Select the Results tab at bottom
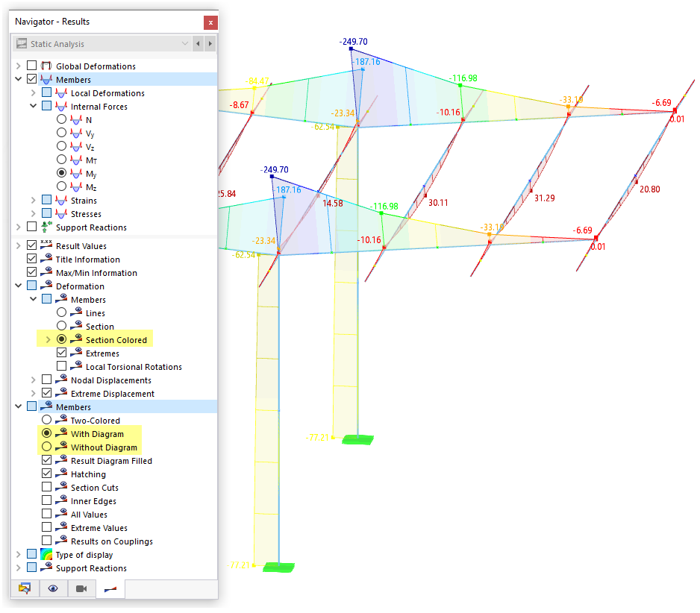This screenshot has width=700, height=613. coord(110,588)
